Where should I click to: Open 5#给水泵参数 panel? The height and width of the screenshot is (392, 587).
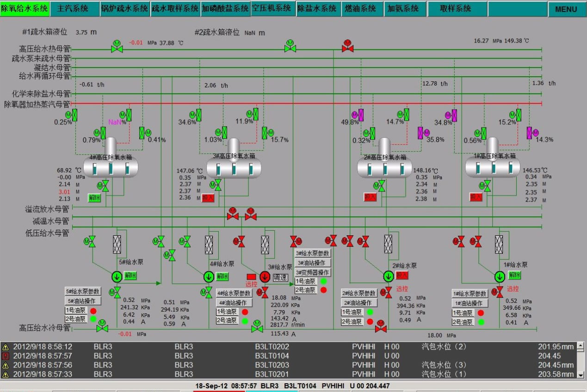coord(82,291)
